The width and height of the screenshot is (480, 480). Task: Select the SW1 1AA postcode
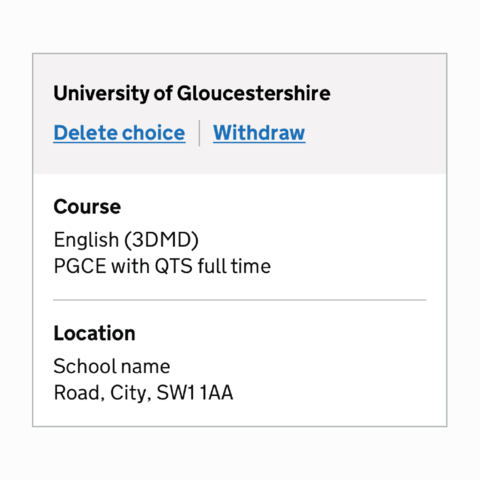(x=195, y=393)
